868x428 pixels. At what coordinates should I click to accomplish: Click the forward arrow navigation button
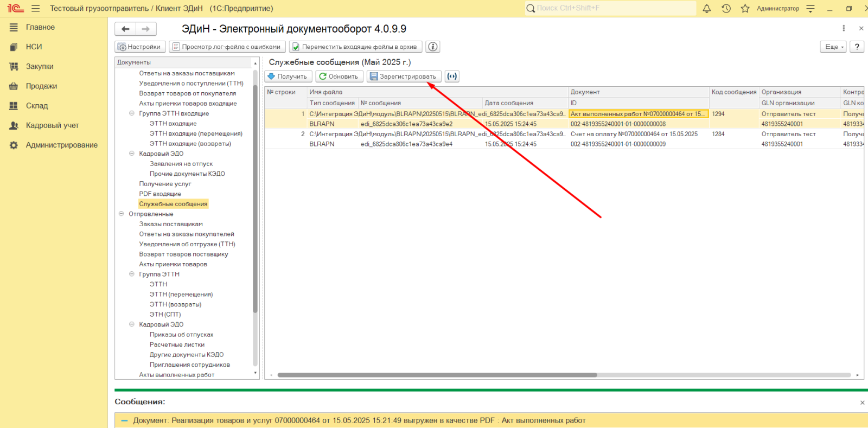coord(146,29)
